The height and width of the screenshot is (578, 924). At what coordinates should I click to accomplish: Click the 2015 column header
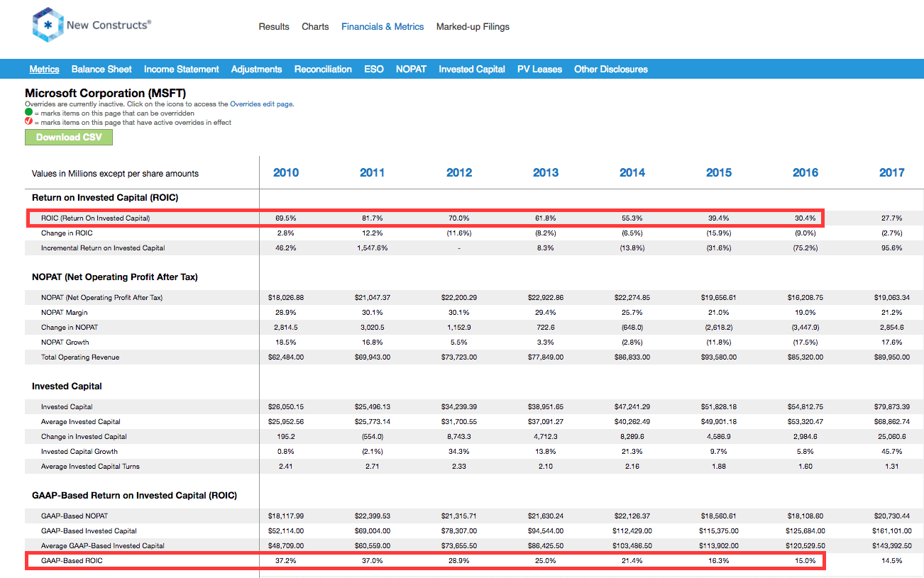click(x=719, y=172)
